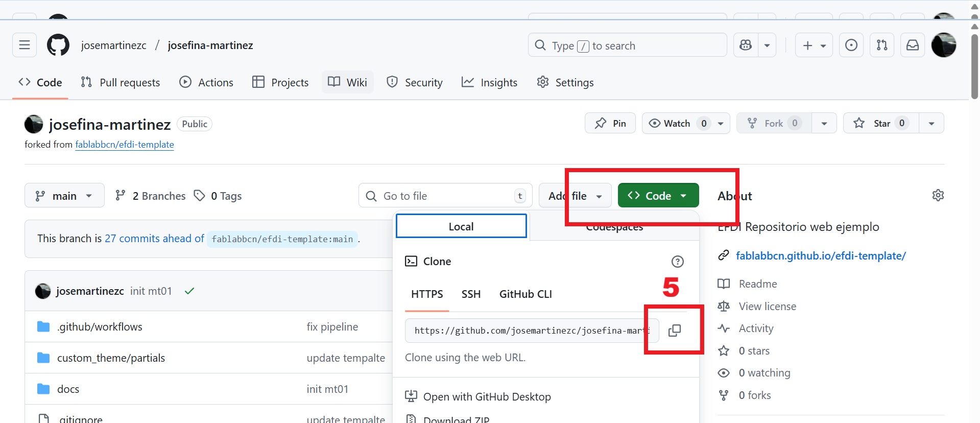Open the main branch selector dropdown

click(64, 196)
